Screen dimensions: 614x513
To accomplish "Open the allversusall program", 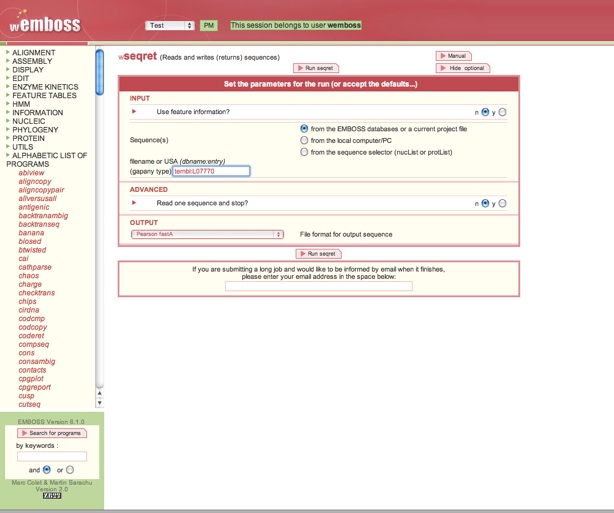I will click(37, 199).
